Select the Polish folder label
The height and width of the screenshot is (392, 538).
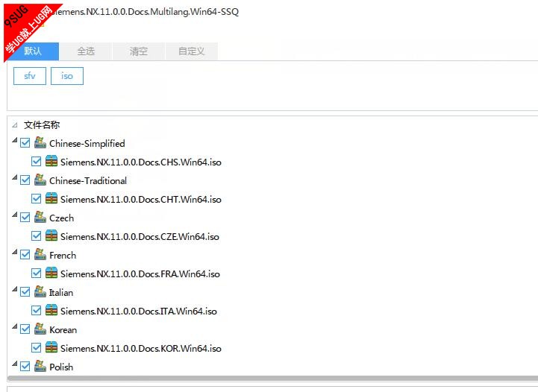pyautogui.click(x=61, y=367)
